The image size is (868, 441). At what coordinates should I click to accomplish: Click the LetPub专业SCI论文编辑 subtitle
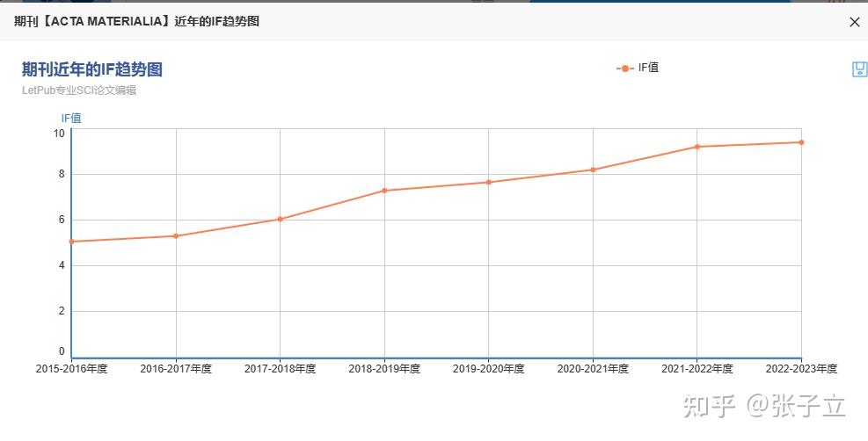click(79, 90)
